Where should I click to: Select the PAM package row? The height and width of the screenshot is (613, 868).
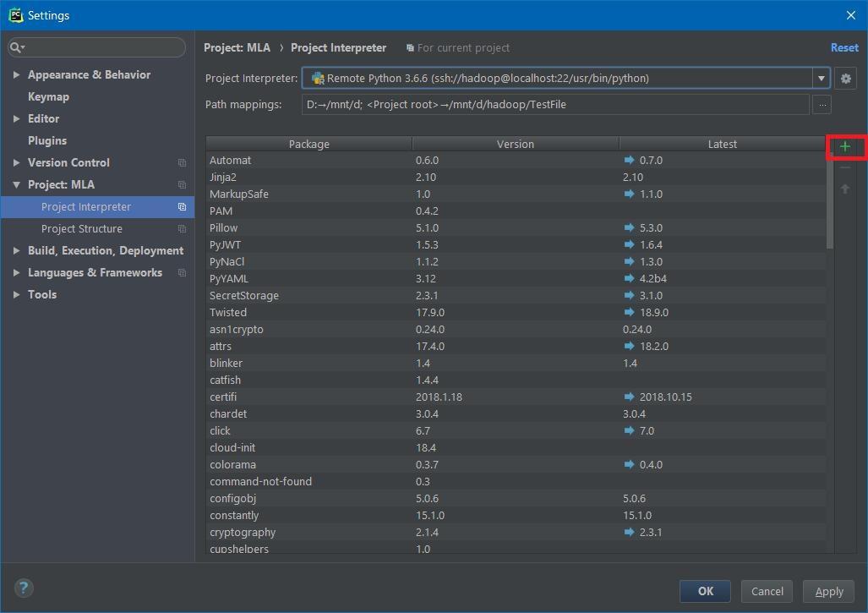pyautogui.click(x=516, y=211)
